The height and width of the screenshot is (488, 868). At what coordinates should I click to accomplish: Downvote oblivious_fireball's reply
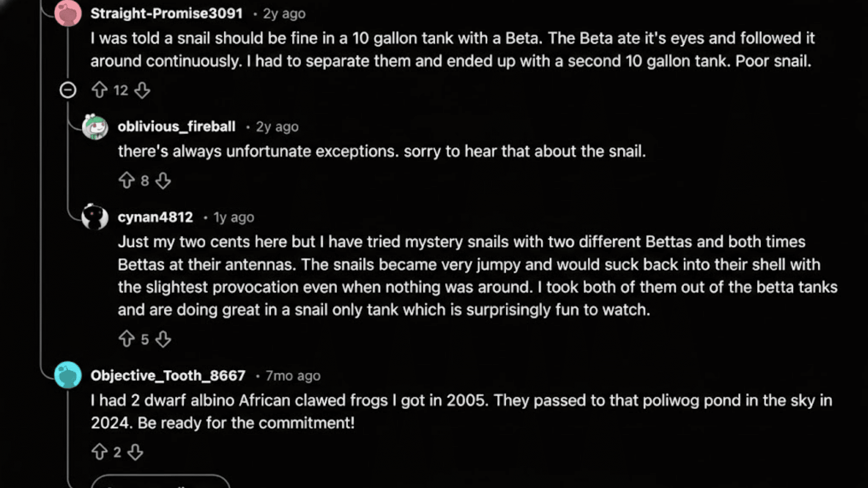click(x=163, y=180)
